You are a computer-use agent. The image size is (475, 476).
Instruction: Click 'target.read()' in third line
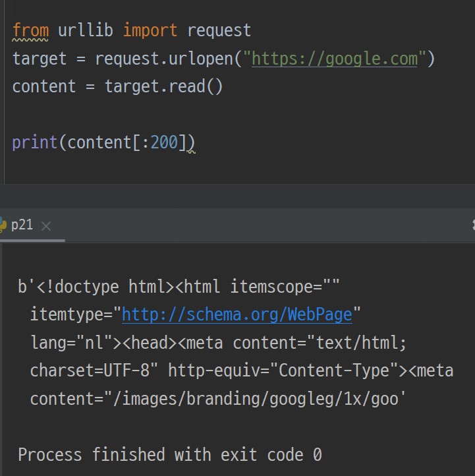[x=164, y=86]
